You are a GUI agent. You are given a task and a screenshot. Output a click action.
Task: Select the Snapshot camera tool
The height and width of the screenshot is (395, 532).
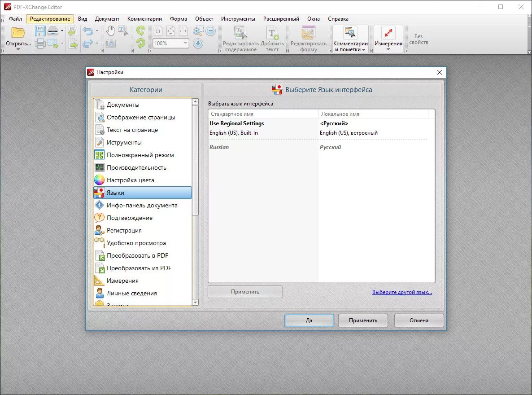click(x=111, y=44)
